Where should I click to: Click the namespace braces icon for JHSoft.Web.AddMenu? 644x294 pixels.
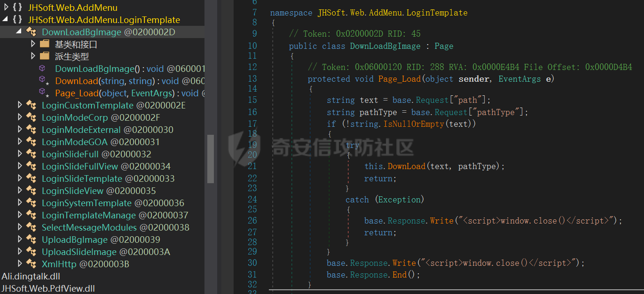17,8
